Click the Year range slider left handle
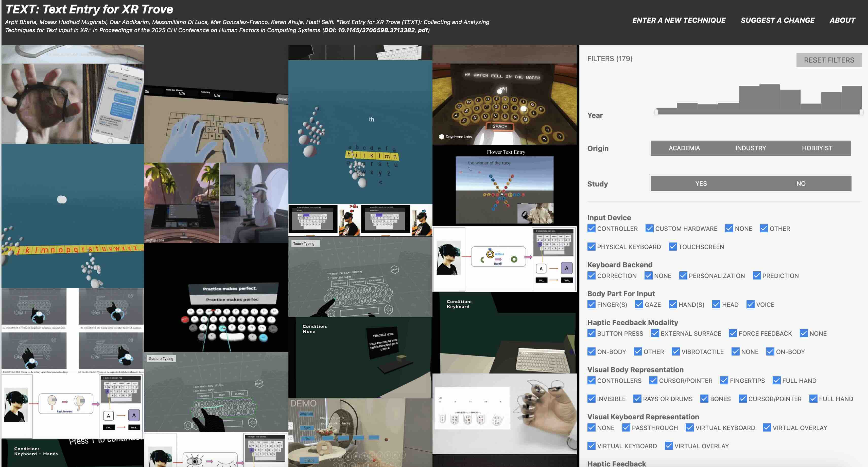This screenshot has width=868, height=467. (x=656, y=112)
